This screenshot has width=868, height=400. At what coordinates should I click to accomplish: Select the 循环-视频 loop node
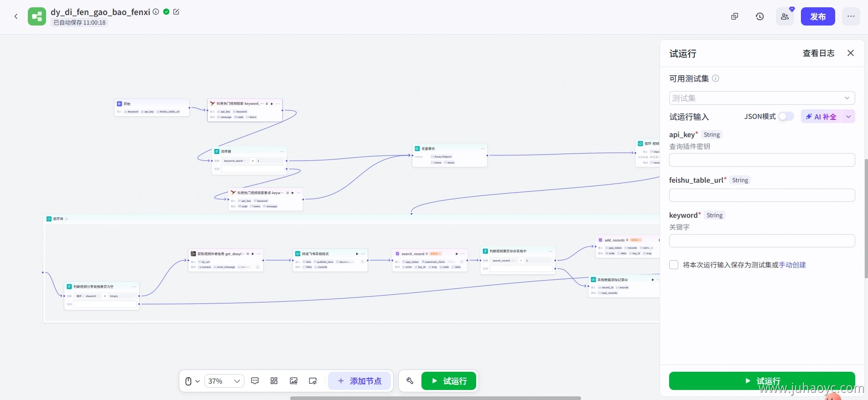(x=648, y=153)
